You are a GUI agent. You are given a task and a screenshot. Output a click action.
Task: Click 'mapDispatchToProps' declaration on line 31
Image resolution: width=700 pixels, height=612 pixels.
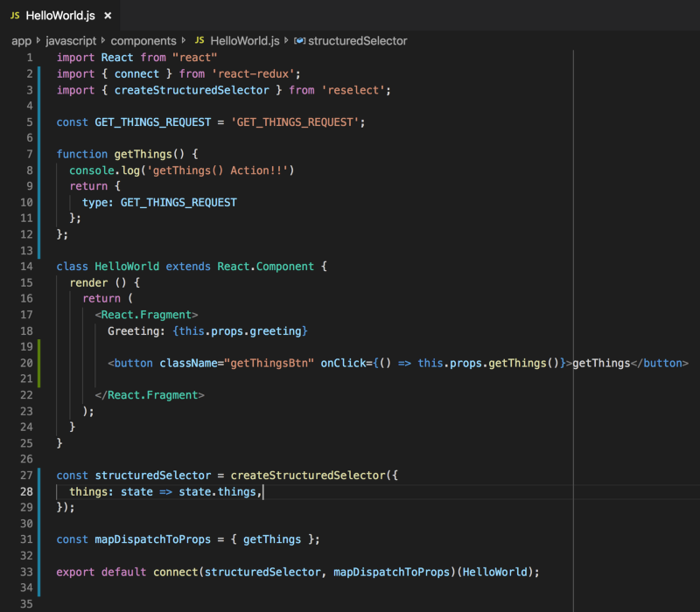tap(152, 539)
